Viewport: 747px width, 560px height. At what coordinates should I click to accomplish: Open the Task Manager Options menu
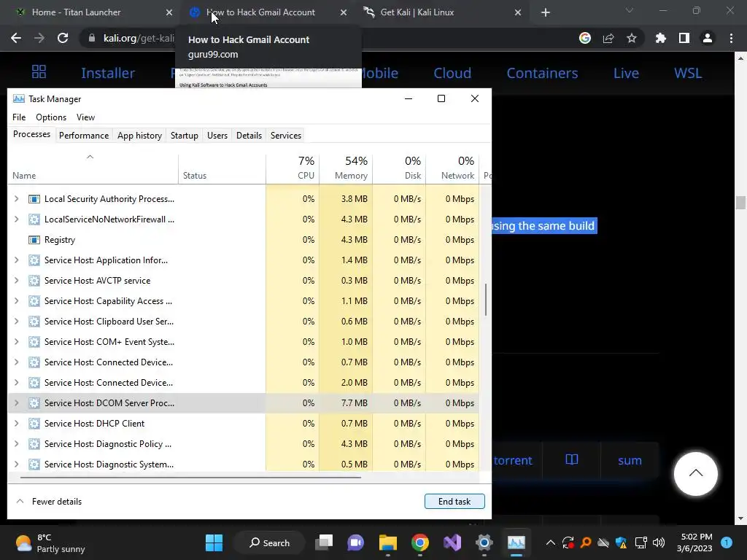pos(51,117)
